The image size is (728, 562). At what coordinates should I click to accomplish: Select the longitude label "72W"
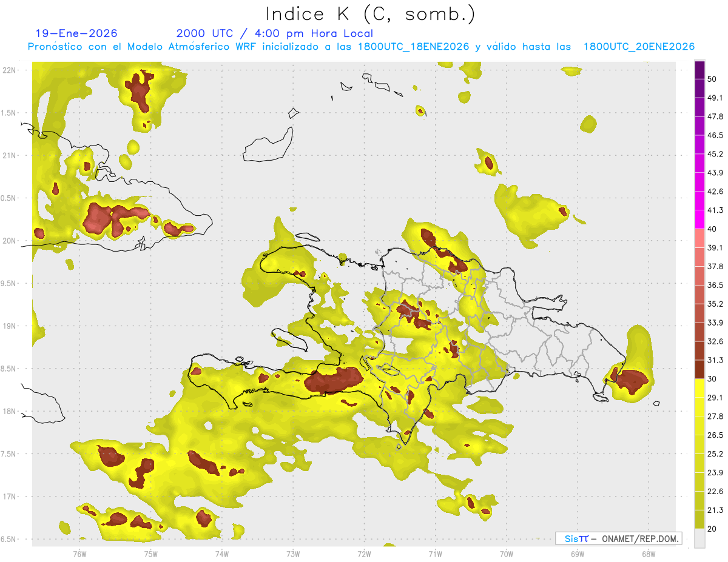364,554
